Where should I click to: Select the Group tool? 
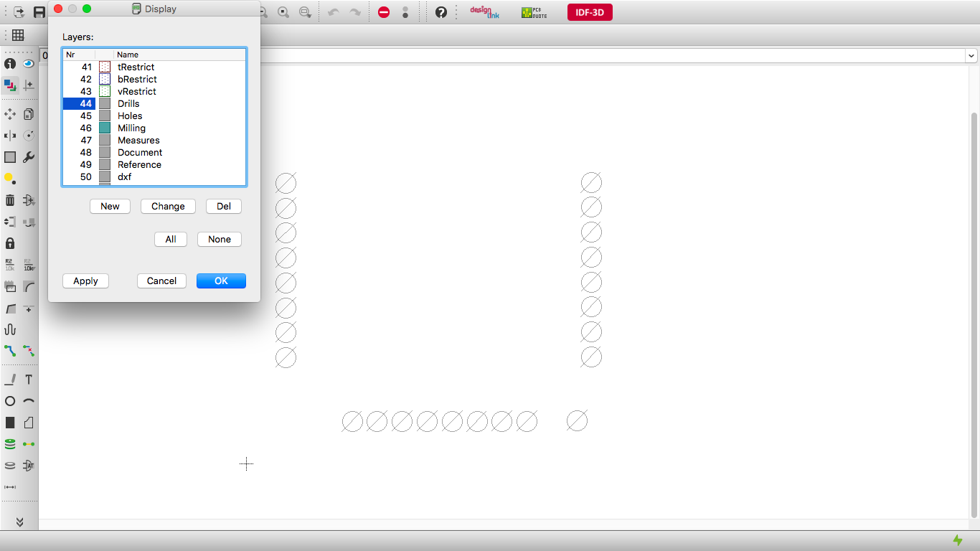[10, 157]
